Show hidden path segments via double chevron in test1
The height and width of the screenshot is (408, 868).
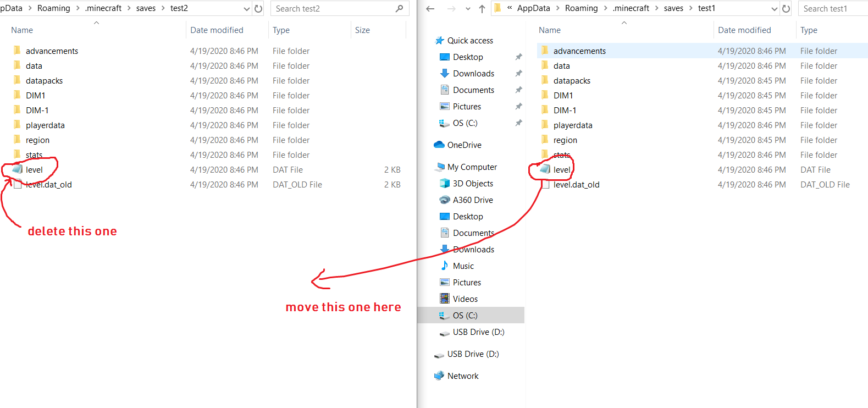(x=510, y=8)
